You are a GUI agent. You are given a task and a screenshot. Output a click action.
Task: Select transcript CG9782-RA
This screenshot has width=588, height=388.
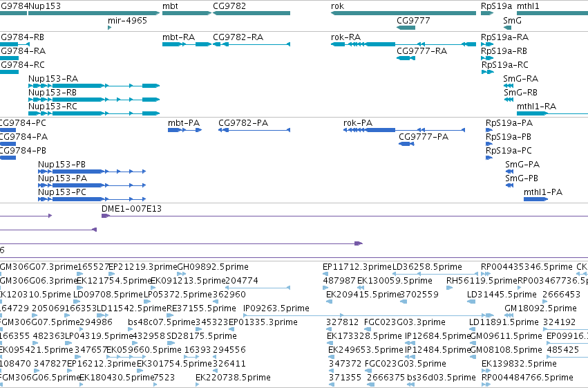(x=252, y=44)
